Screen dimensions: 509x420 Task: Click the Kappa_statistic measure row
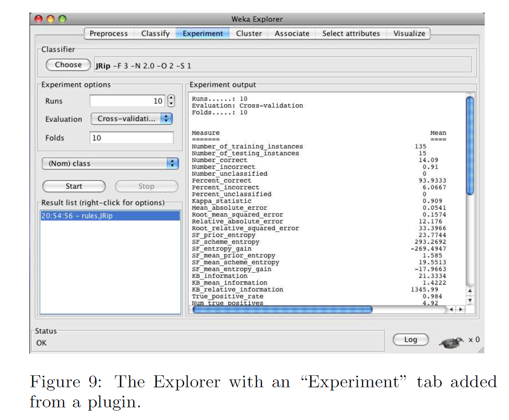click(x=319, y=201)
